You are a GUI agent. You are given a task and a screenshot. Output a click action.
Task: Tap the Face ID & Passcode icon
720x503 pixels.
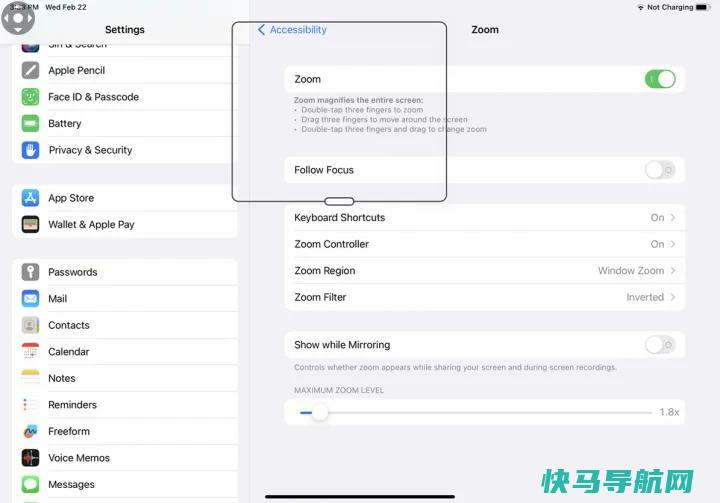pyautogui.click(x=30, y=97)
